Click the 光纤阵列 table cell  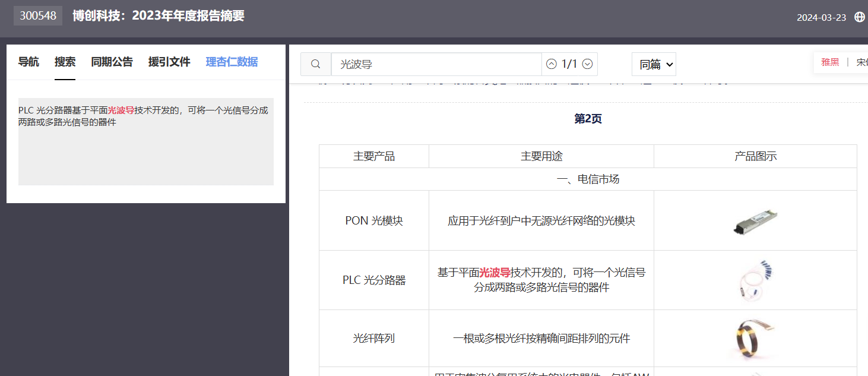pyautogui.click(x=374, y=338)
